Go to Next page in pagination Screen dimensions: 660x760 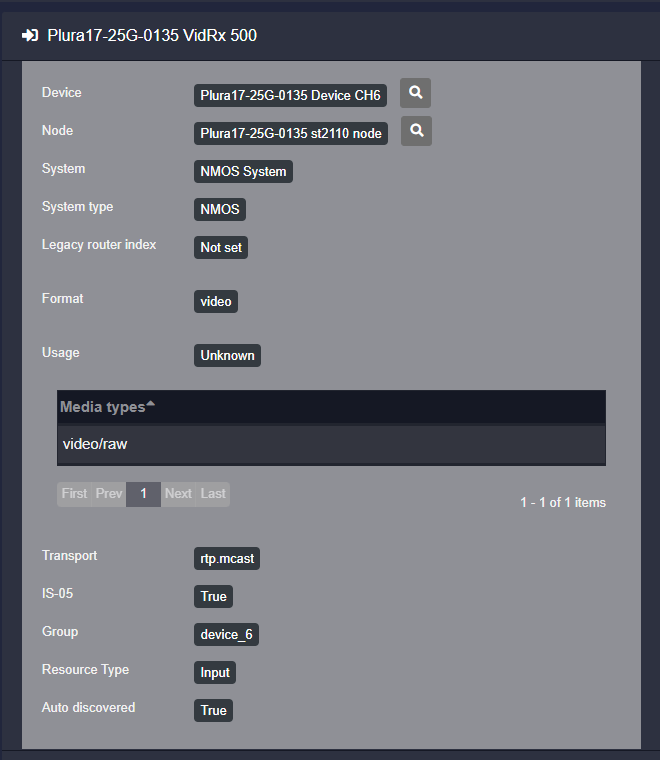[x=178, y=494]
